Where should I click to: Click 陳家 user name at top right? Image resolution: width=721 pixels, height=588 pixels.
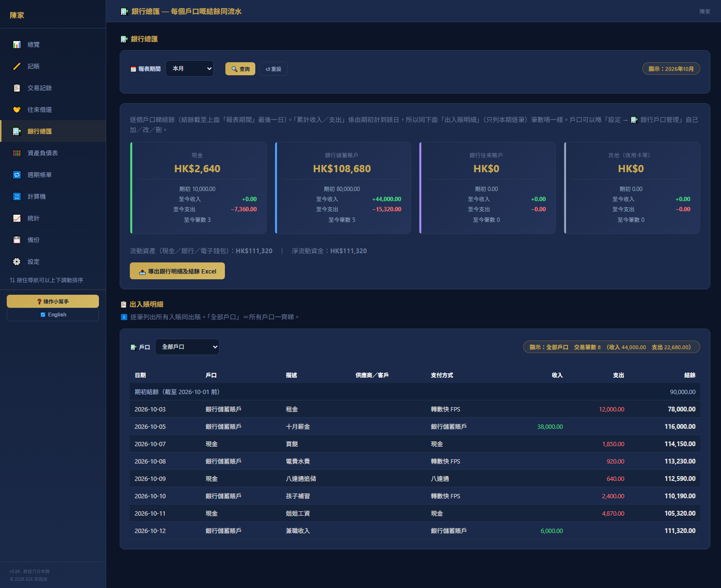click(x=705, y=12)
